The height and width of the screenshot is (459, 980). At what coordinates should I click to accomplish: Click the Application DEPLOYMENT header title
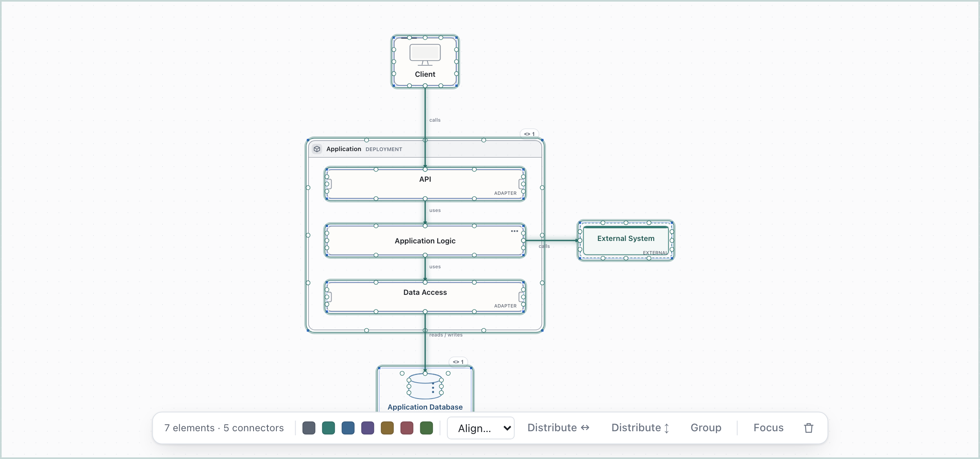click(x=364, y=149)
